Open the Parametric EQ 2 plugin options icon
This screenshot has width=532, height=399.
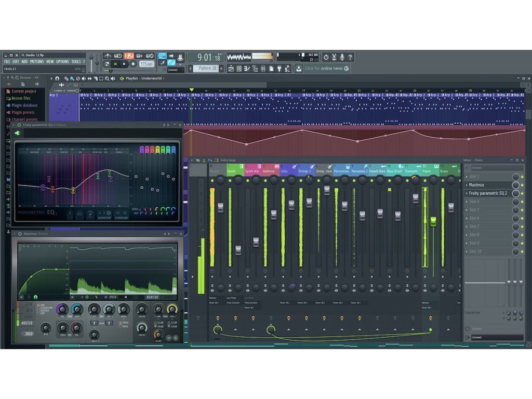pyautogui.click(x=19, y=125)
